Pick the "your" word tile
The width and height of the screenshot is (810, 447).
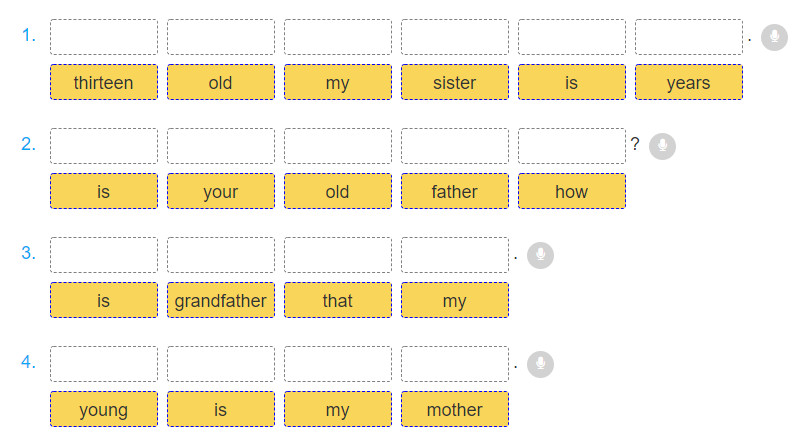pos(221,191)
